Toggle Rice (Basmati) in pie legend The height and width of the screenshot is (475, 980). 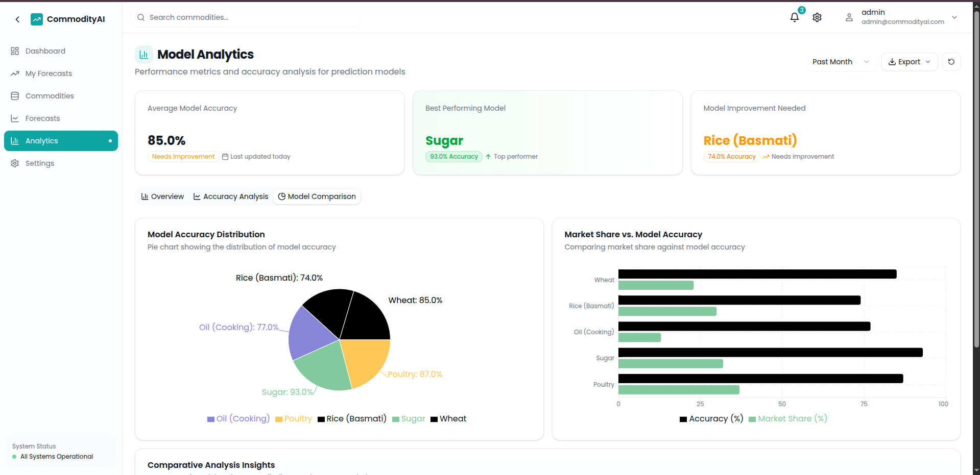352,419
